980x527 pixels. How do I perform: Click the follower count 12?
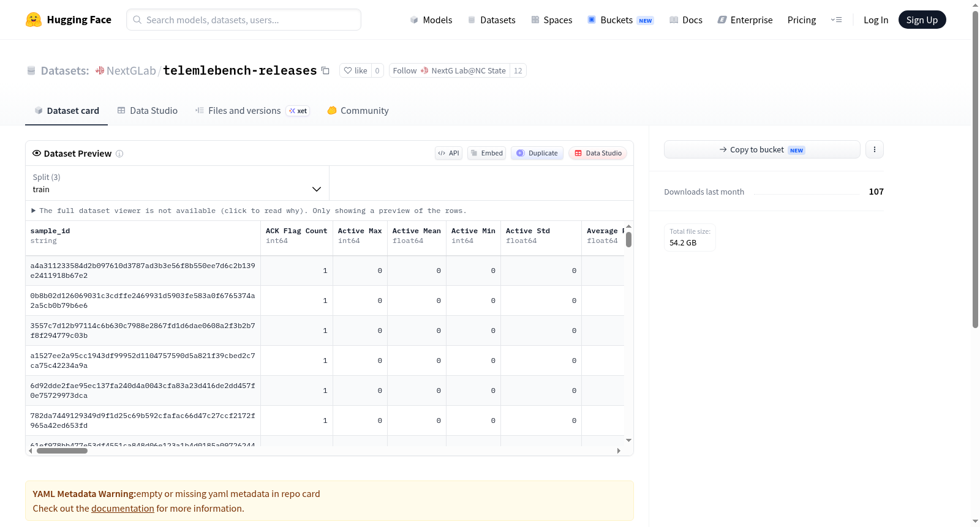pyautogui.click(x=518, y=71)
